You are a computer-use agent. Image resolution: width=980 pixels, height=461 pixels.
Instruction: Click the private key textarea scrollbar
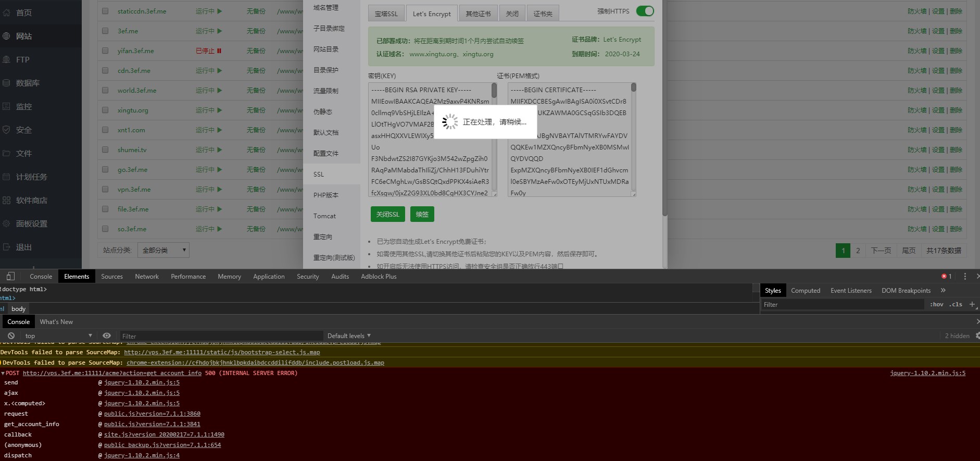(494, 90)
